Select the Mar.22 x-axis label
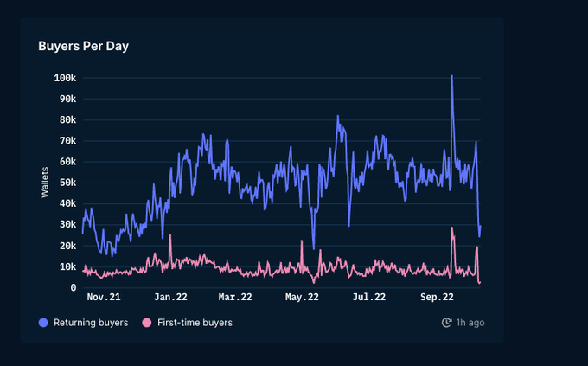The image size is (588, 366). click(x=235, y=298)
